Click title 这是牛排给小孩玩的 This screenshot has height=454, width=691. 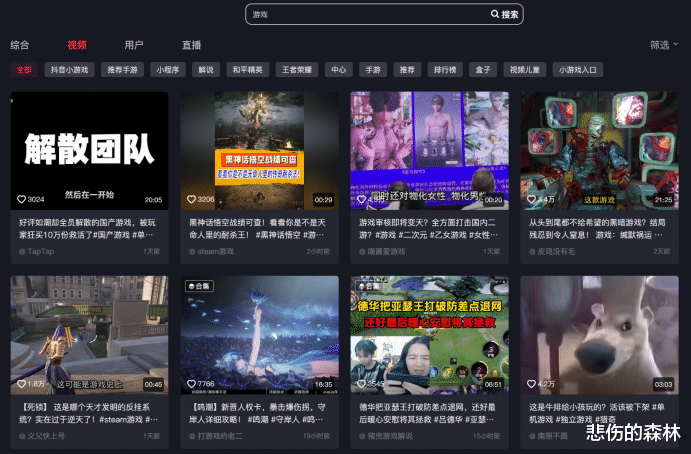coord(596,413)
